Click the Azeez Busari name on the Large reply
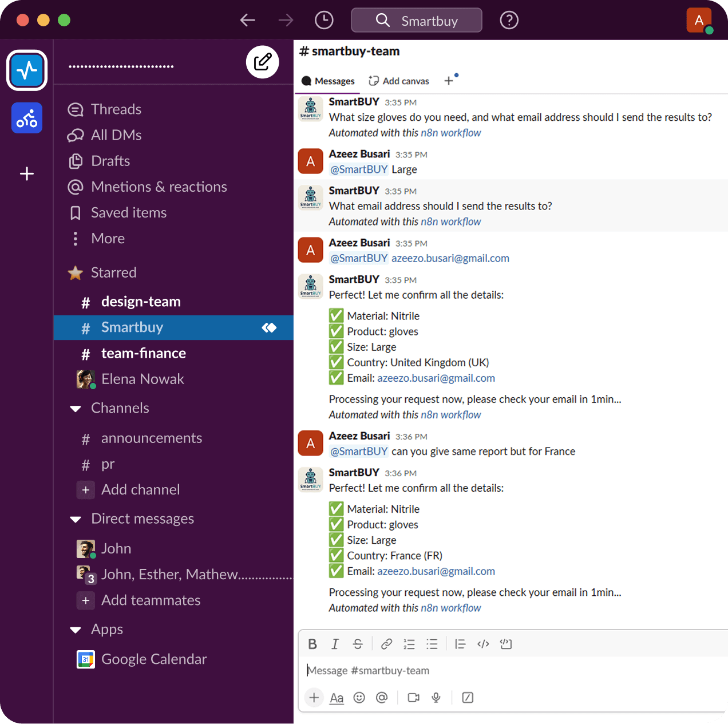 (359, 154)
